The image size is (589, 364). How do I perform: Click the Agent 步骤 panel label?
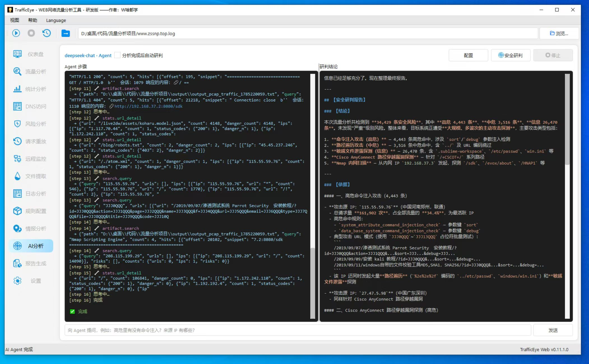click(x=76, y=67)
